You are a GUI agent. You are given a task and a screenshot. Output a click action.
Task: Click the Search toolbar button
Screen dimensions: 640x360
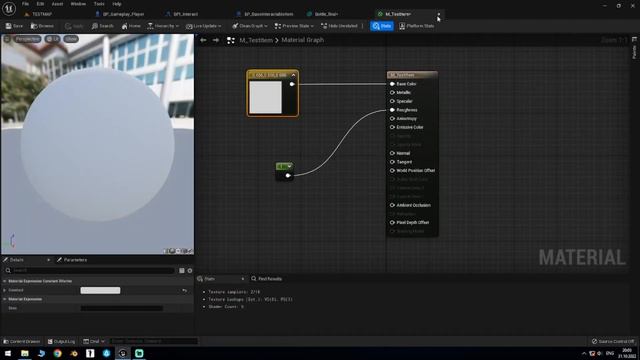(x=102, y=26)
